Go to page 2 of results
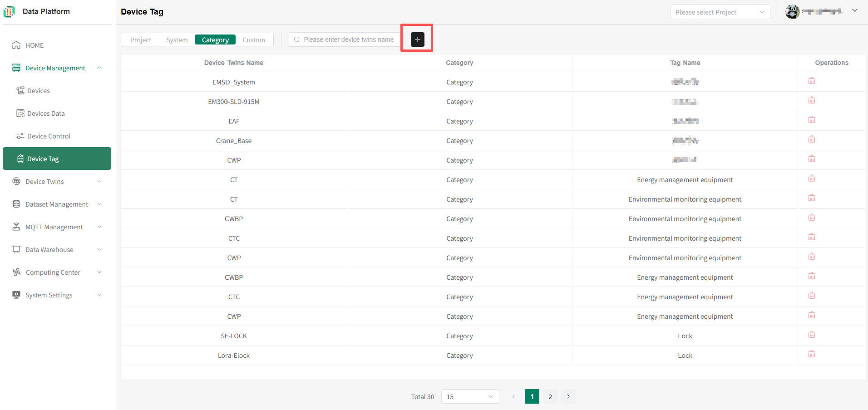This screenshot has width=868, height=410. [x=550, y=396]
